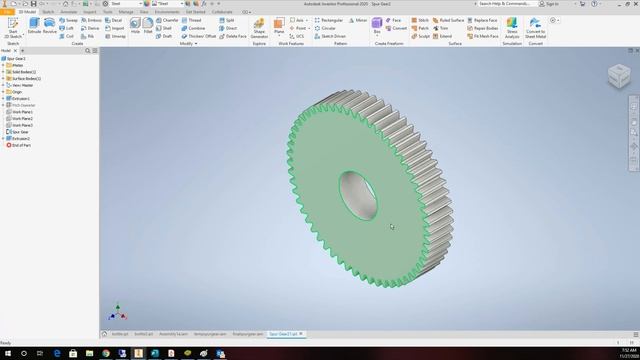Choose the Delete Face tool
The width and height of the screenshot is (640, 360).
pyautogui.click(x=233, y=36)
